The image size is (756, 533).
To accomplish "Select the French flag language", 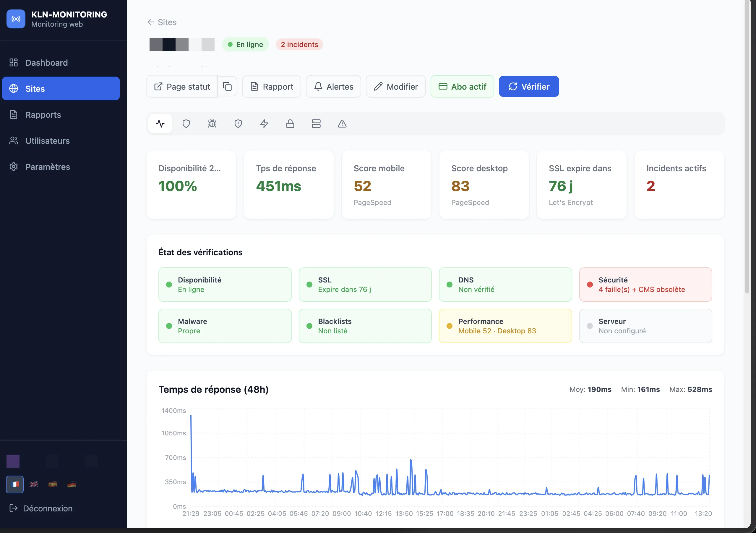I will (x=15, y=484).
